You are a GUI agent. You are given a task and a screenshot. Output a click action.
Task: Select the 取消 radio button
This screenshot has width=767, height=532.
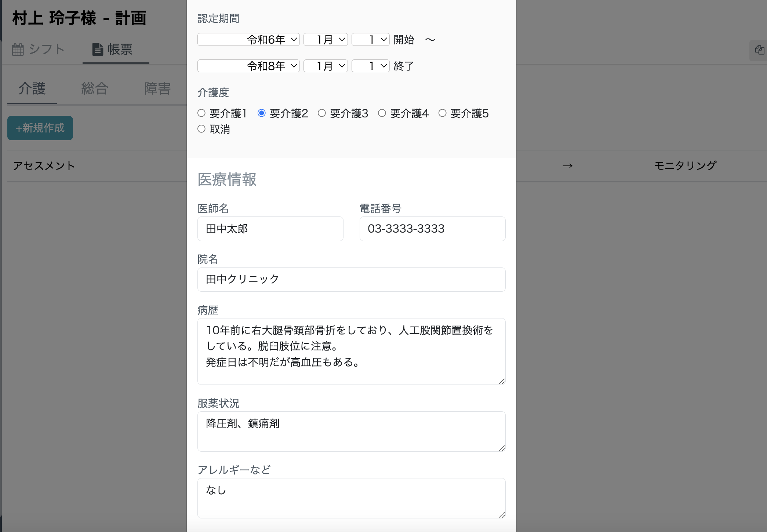point(201,129)
